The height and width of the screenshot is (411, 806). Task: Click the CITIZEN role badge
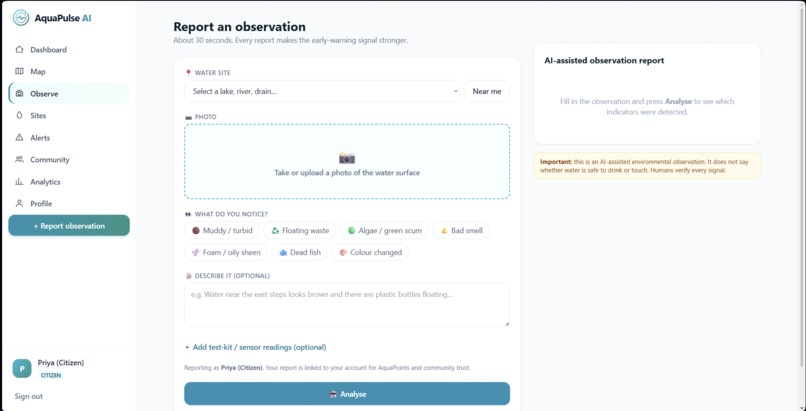51,376
